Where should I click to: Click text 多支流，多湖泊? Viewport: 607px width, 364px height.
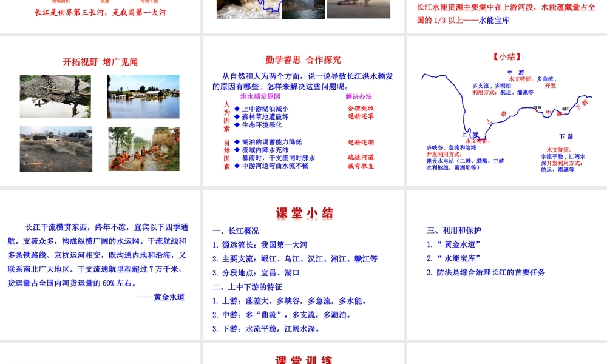[x=492, y=86]
